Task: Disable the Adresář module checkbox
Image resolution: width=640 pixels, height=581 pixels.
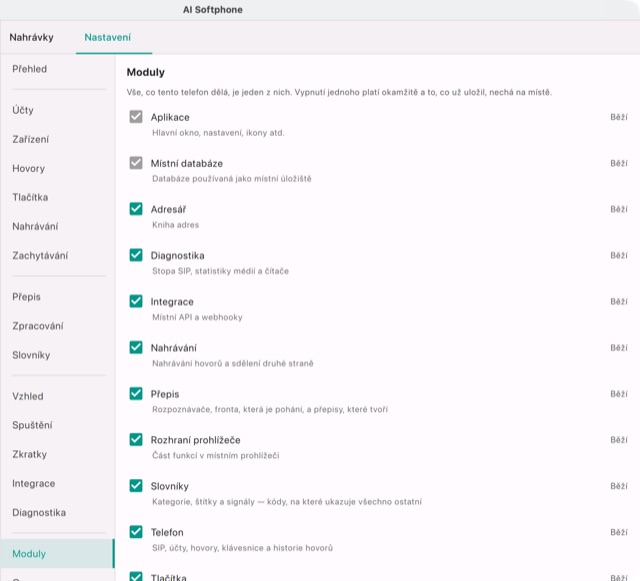Action: tap(136, 209)
